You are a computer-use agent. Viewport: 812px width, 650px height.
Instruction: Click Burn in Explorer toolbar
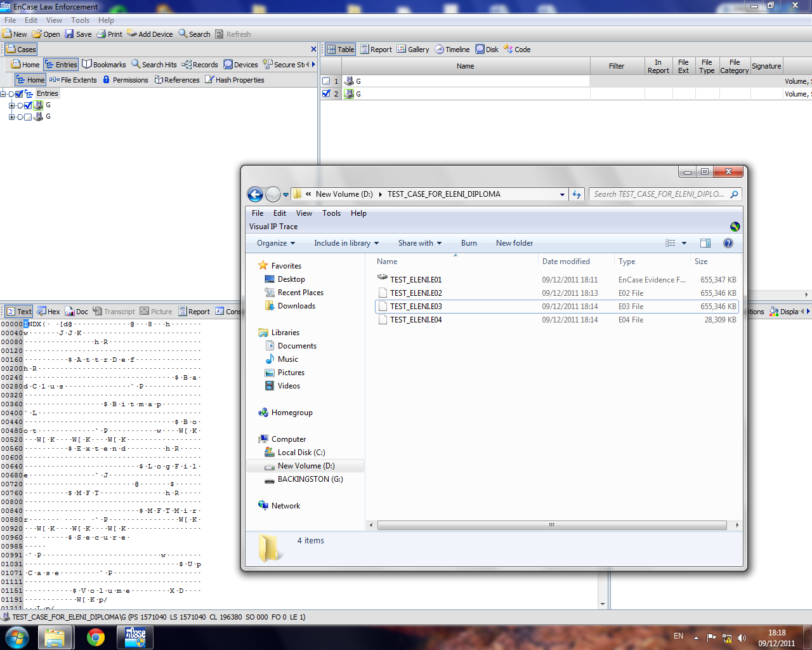469,243
